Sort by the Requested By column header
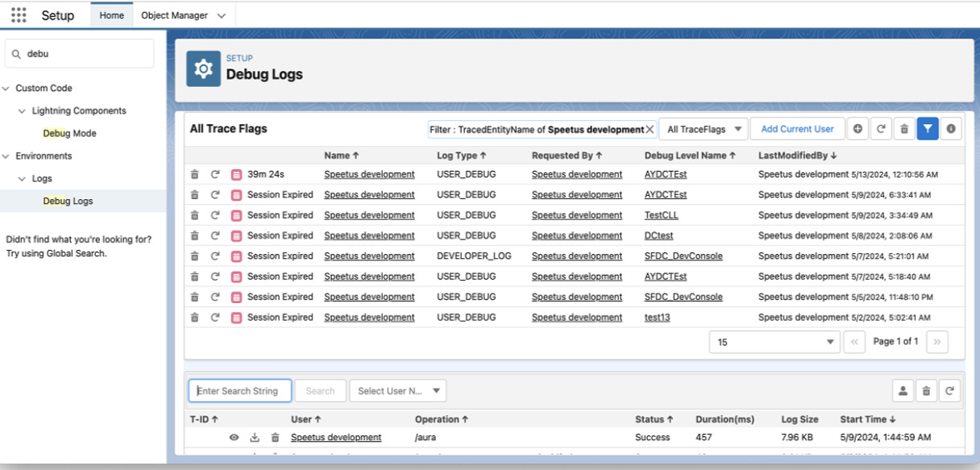 pyautogui.click(x=567, y=156)
